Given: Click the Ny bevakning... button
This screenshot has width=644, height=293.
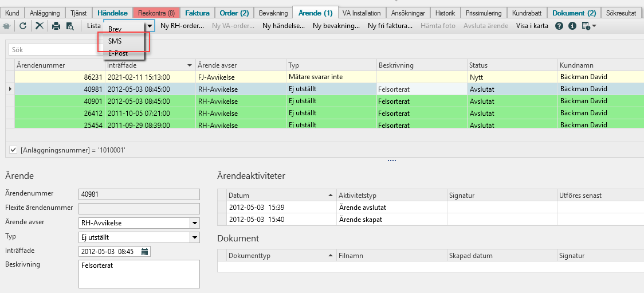Looking at the screenshot, I should coord(336,26).
